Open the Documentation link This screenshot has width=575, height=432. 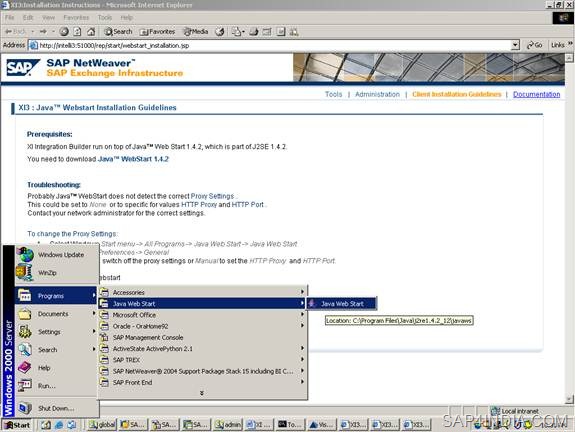536,94
